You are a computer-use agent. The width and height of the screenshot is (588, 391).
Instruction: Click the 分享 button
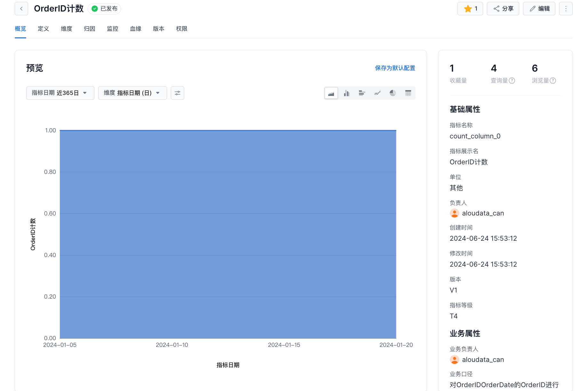click(x=503, y=9)
